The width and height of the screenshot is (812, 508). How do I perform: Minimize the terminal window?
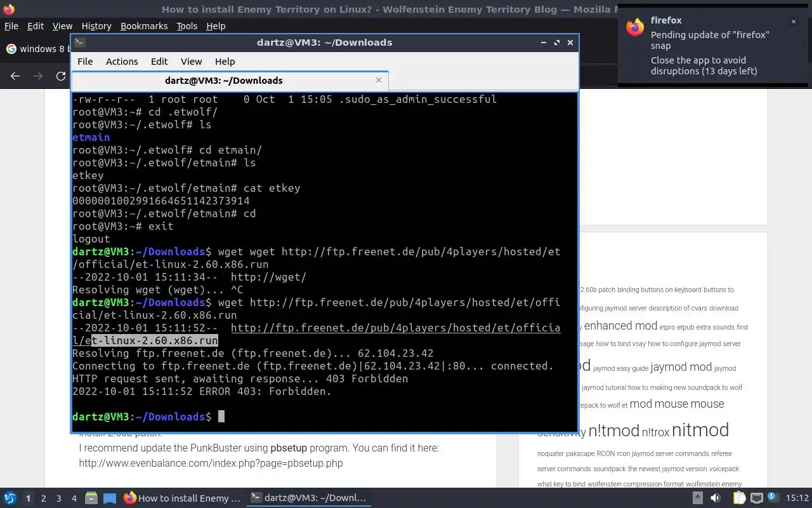pos(544,43)
